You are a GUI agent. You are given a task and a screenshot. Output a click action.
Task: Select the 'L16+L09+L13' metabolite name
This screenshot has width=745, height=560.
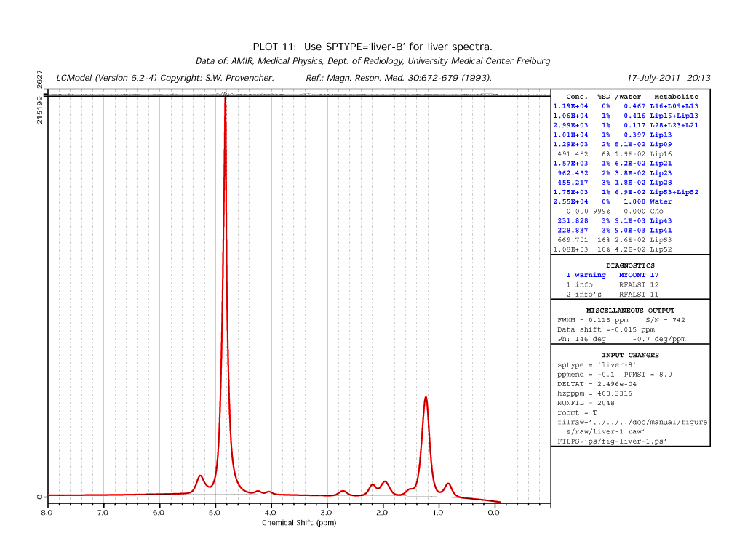coord(674,106)
